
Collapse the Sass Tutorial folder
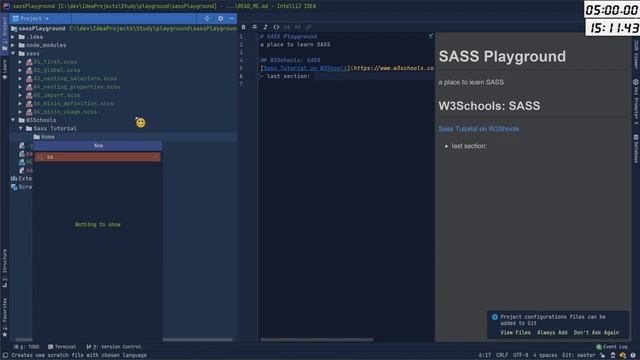(x=20, y=128)
